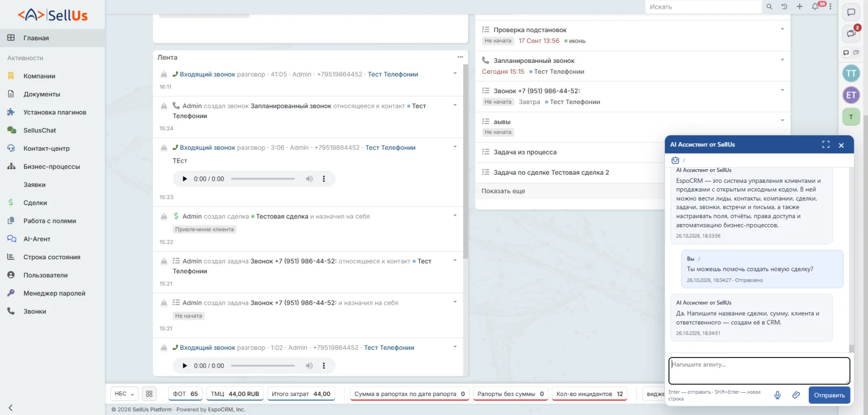Expand AI assistant to fullscreen
Screen dimensions: 868x415
click(x=826, y=144)
